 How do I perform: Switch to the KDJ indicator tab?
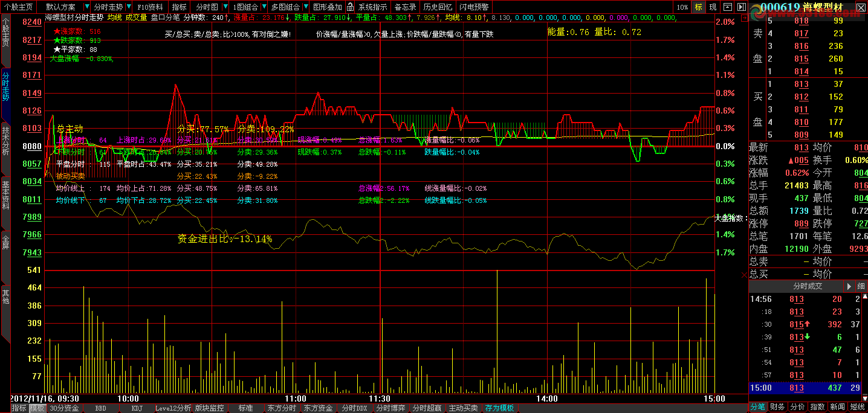137,408
